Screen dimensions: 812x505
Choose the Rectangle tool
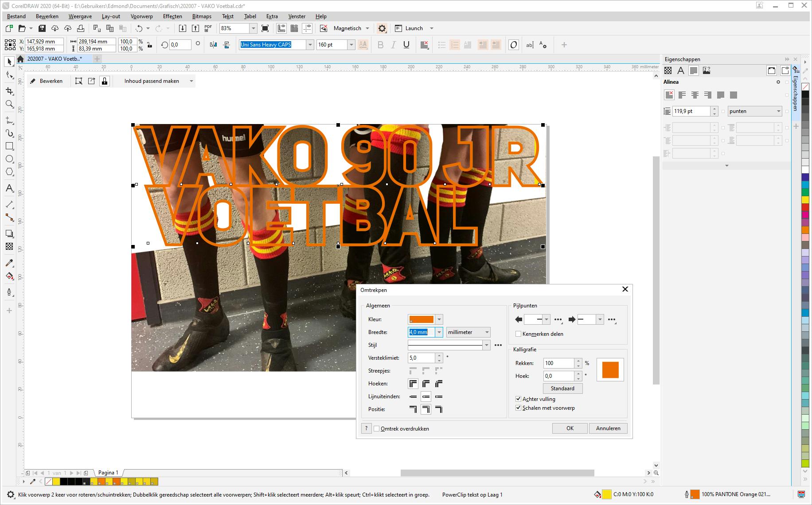pos(9,146)
